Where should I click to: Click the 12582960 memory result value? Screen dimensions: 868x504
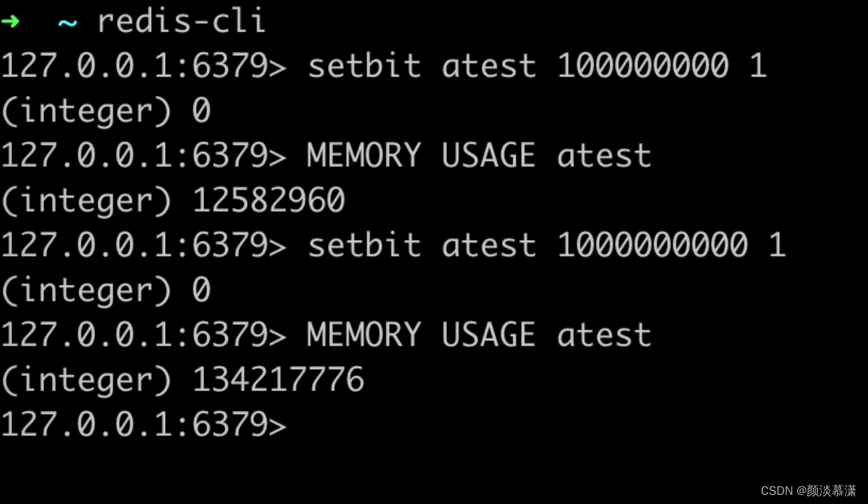pyautogui.click(x=269, y=201)
